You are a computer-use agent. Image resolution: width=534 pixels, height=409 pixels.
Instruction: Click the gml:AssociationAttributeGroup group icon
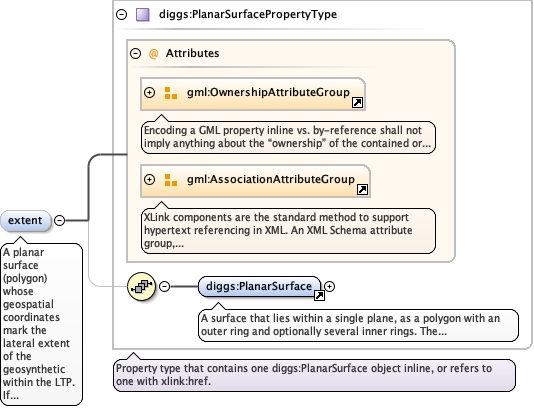click(x=171, y=180)
